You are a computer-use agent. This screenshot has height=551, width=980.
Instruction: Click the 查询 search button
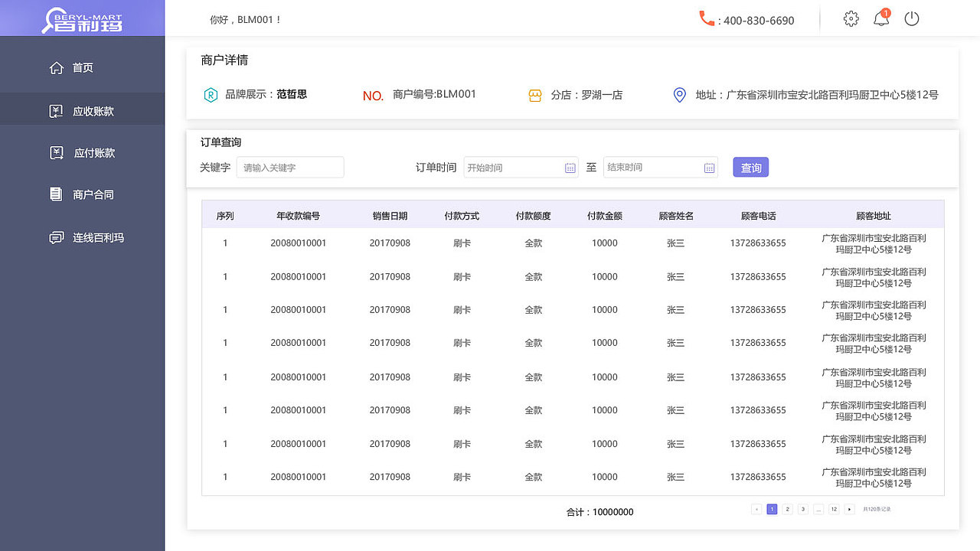pyautogui.click(x=750, y=167)
